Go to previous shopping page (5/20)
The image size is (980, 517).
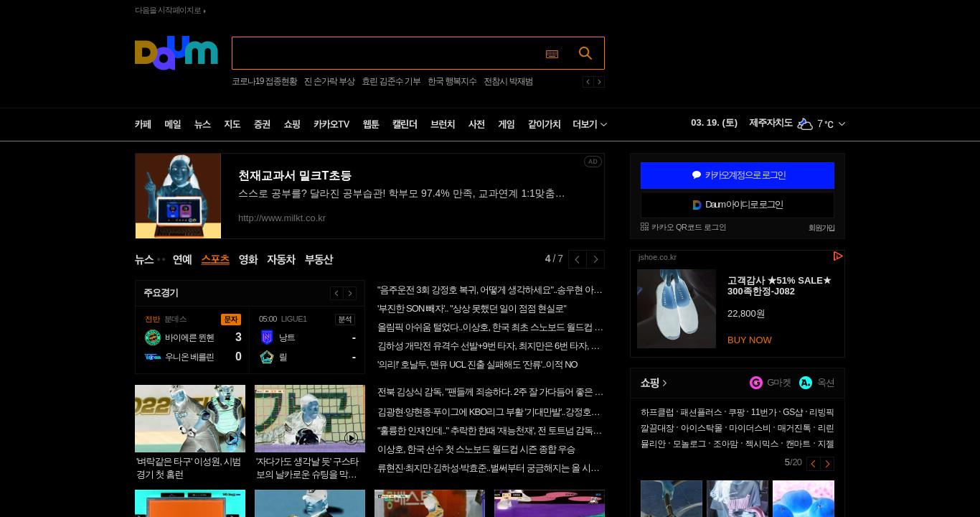pos(814,464)
